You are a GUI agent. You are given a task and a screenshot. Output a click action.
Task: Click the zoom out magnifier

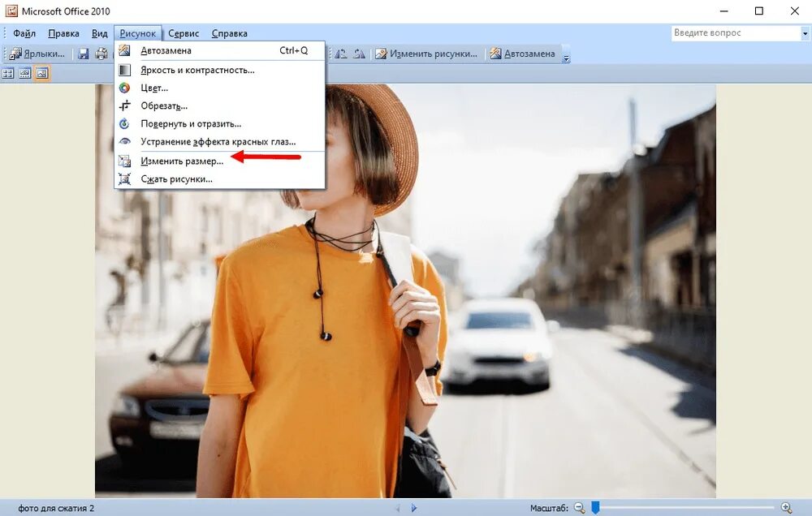coord(580,508)
